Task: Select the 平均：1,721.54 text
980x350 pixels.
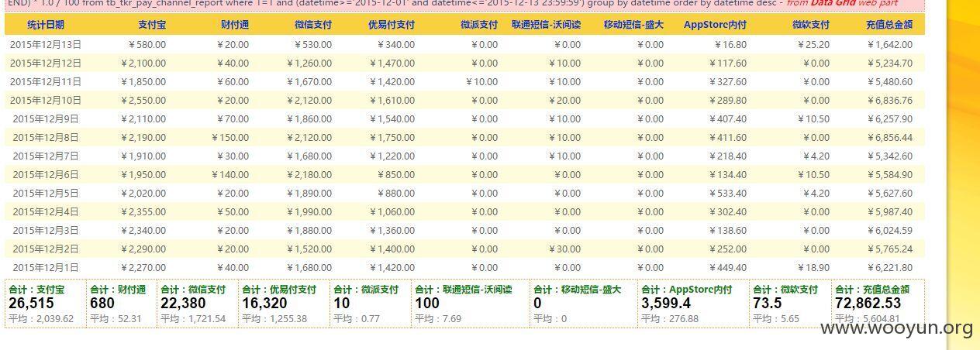Action: (x=193, y=319)
